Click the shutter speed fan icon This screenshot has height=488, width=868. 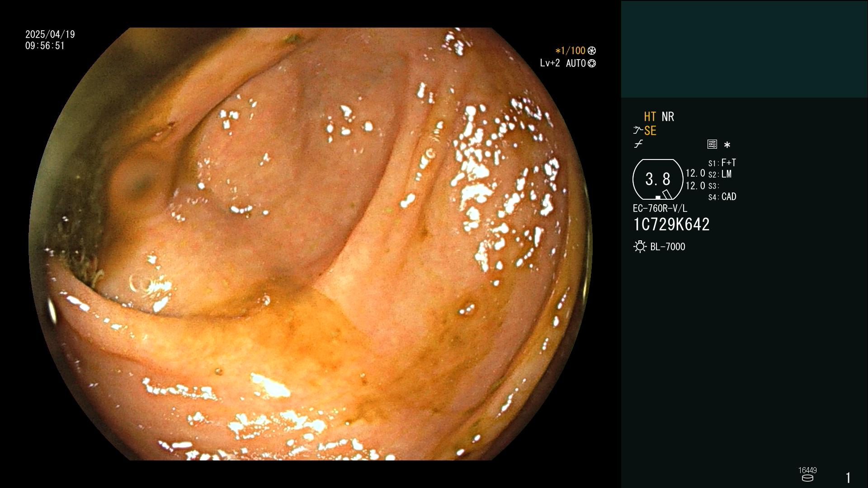(592, 51)
